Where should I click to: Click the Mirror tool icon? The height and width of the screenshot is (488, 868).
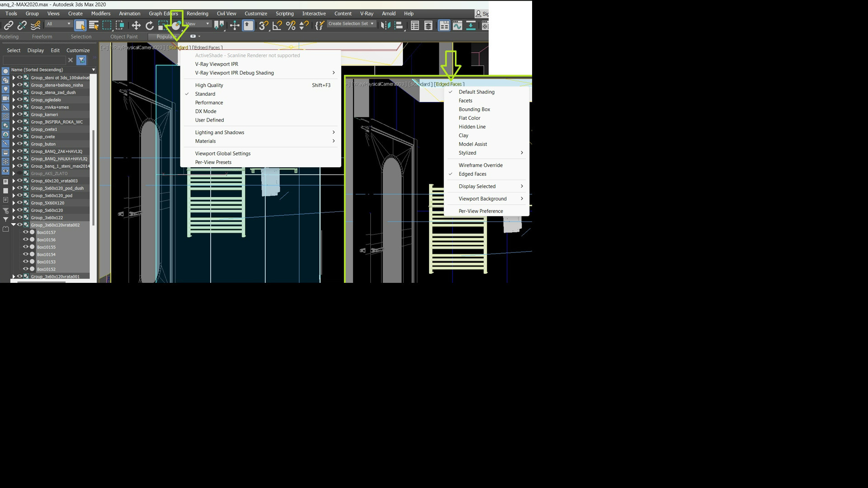pyautogui.click(x=385, y=26)
